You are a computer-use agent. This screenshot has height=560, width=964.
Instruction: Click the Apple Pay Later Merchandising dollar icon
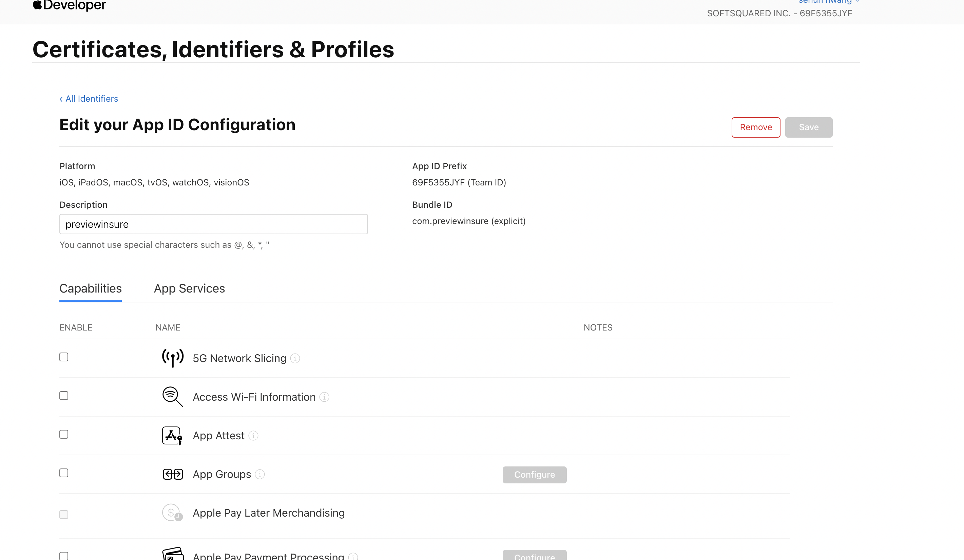click(x=172, y=513)
